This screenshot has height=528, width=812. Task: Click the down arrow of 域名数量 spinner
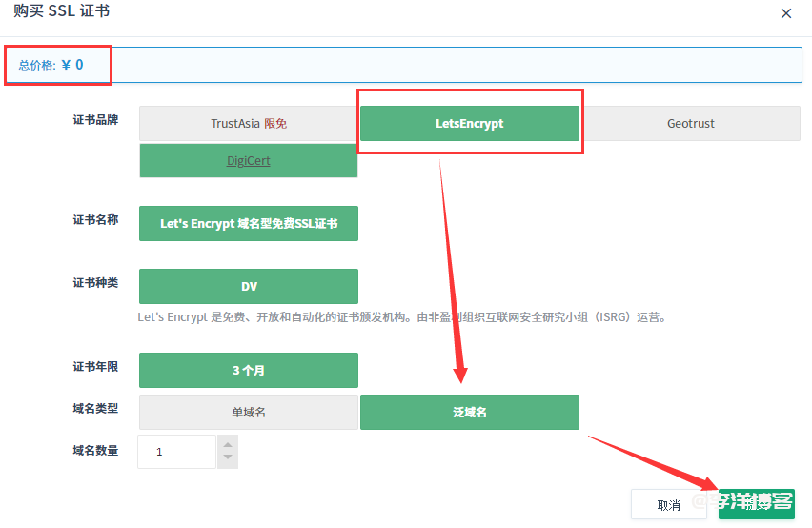click(x=227, y=458)
